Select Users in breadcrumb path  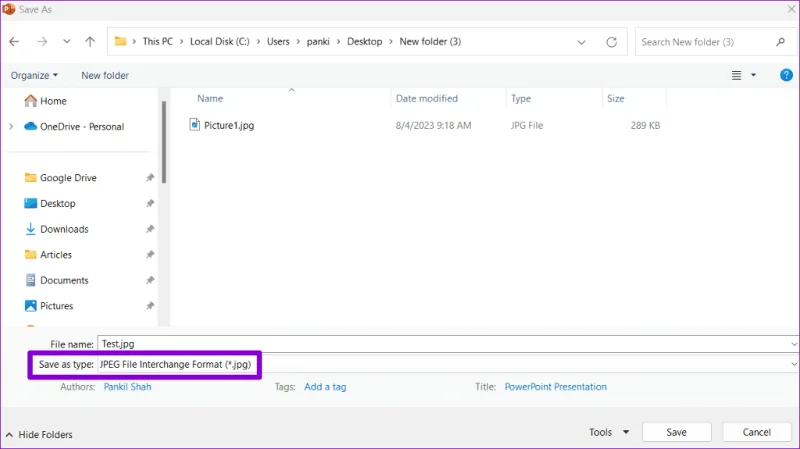pos(278,41)
